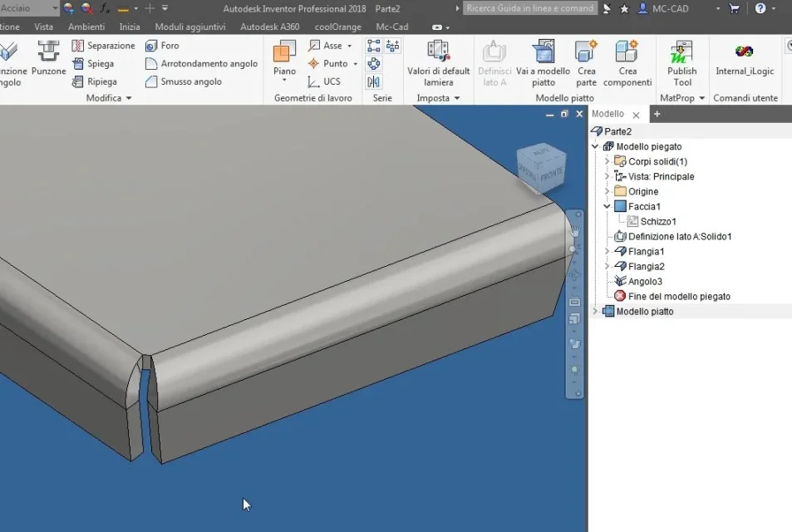Open the Ambienti ribbon tab
Screen dimensions: 792x532
[86, 27]
